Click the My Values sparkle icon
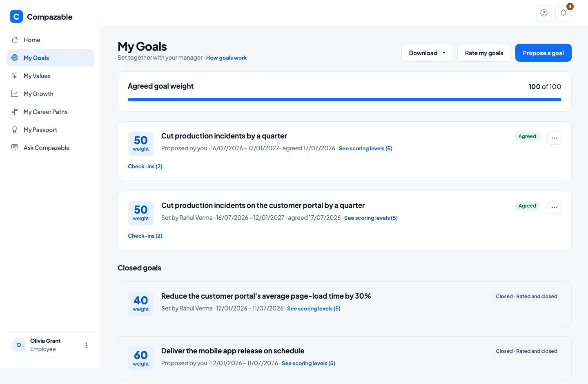The width and height of the screenshot is (588, 384). tap(15, 76)
